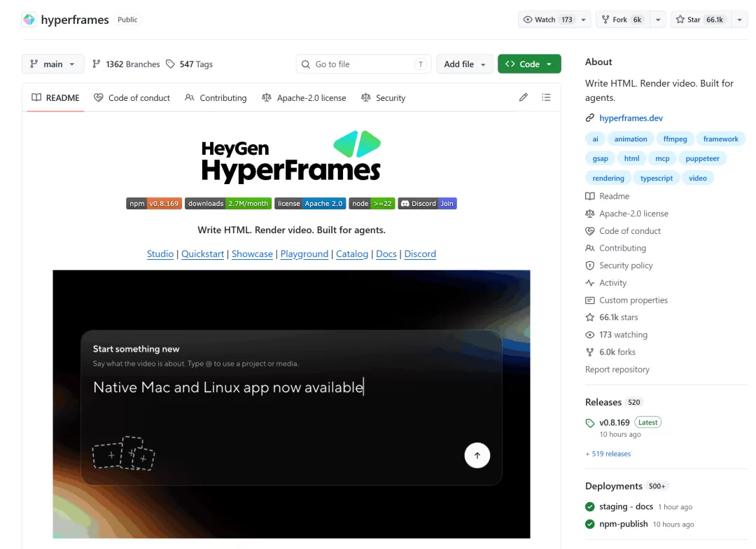Switch to the Code of conduct tab
The image size is (756, 549).
pyautogui.click(x=132, y=98)
